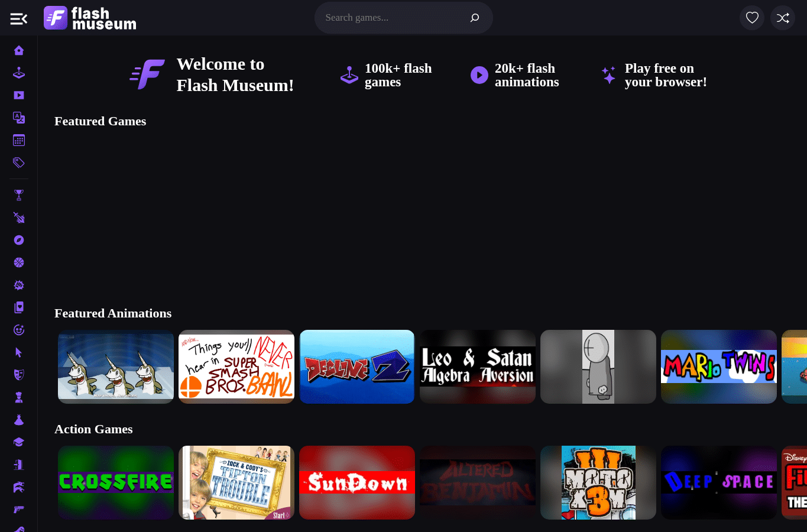This screenshot has width=807, height=532.
Task: Open the narwhals animation thumbnail
Action: (x=116, y=366)
